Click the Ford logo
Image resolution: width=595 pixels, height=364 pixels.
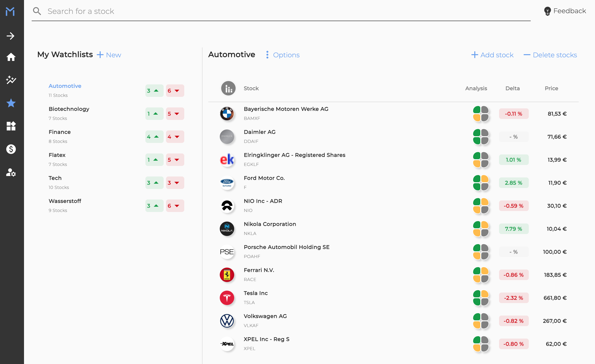pyautogui.click(x=227, y=183)
